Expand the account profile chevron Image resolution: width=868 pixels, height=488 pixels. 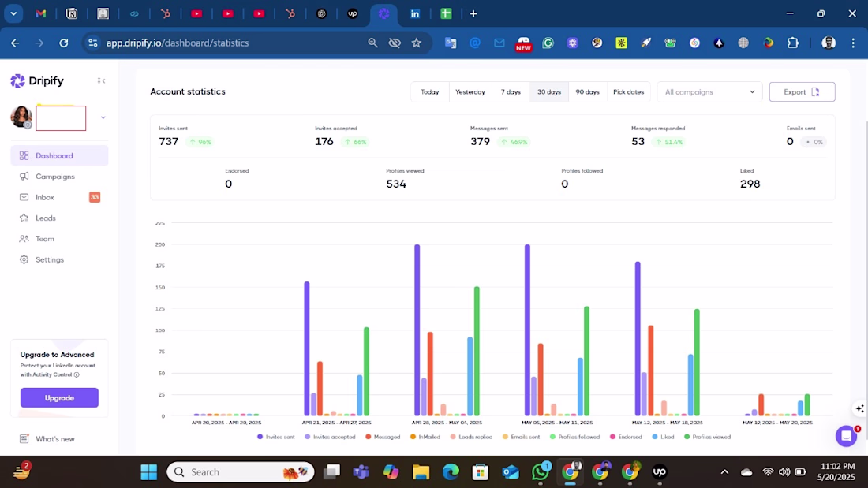[103, 117]
